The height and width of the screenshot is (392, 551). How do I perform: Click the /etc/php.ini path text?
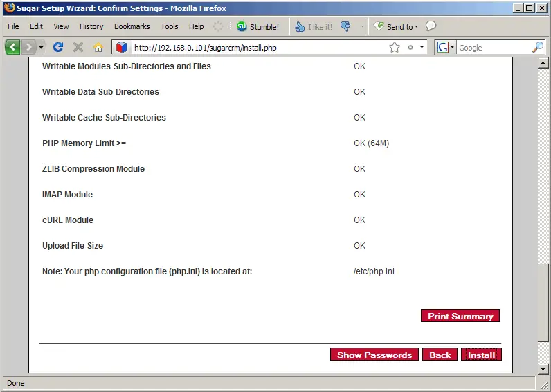pyautogui.click(x=374, y=271)
